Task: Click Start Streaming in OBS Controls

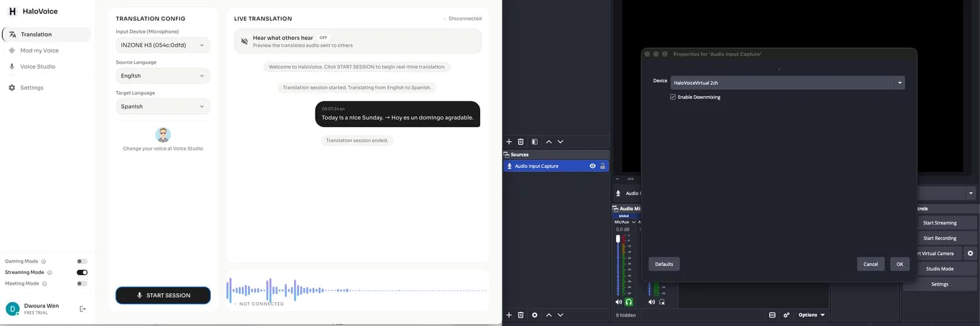Action: coord(940,223)
